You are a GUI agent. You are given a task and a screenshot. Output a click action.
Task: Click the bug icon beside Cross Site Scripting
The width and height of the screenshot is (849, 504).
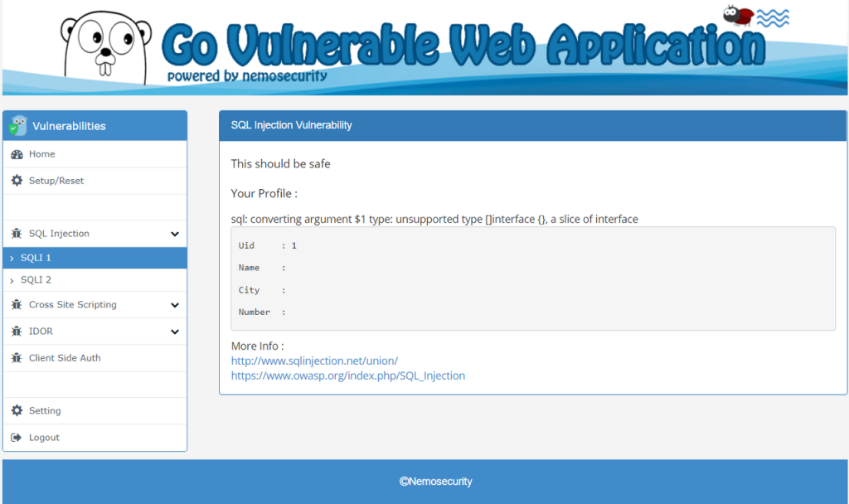(x=17, y=305)
